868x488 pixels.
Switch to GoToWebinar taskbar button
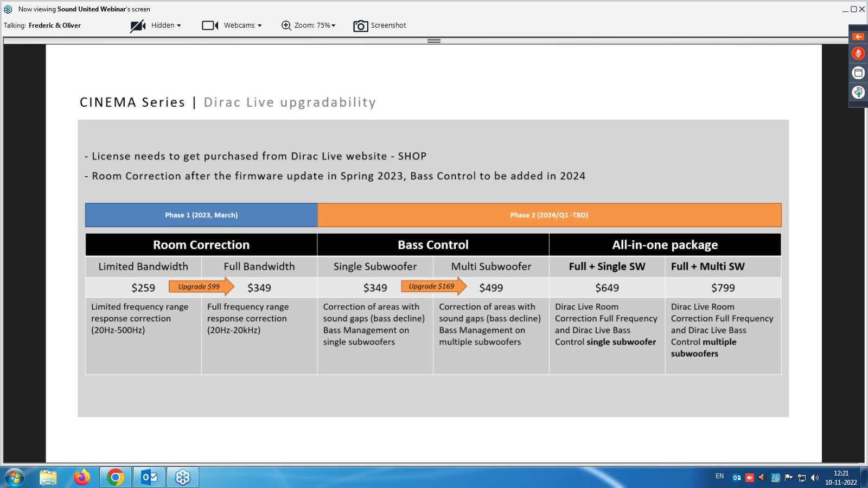[x=183, y=477]
